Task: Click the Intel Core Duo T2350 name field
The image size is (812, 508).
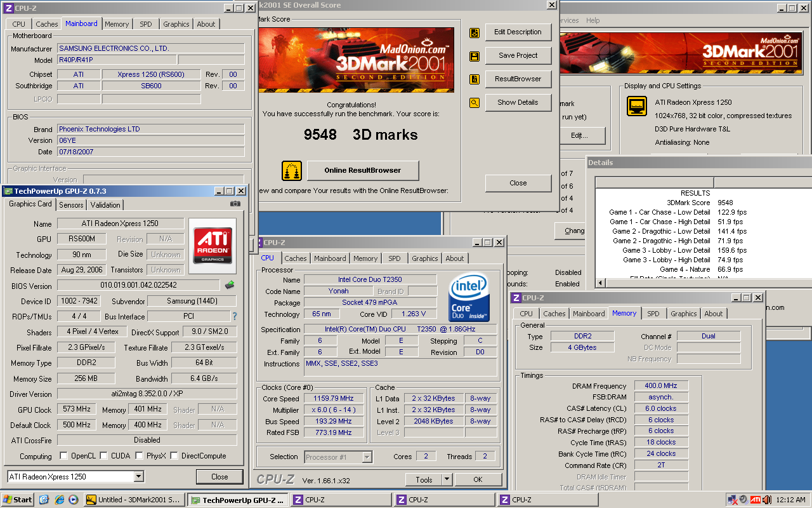Action: (370, 279)
